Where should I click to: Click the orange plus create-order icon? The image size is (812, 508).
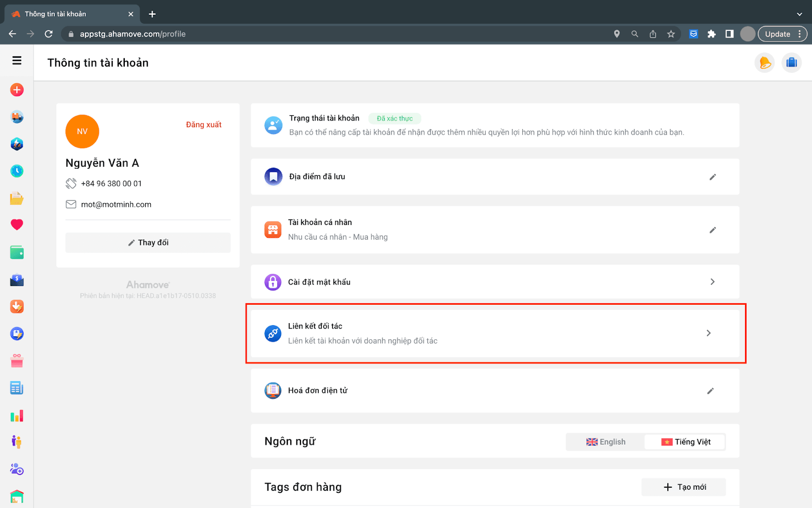(x=17, y=90)
